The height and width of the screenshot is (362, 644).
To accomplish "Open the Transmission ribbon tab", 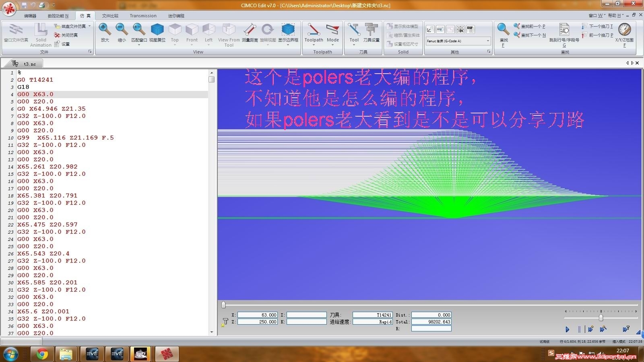I will 143,16.
